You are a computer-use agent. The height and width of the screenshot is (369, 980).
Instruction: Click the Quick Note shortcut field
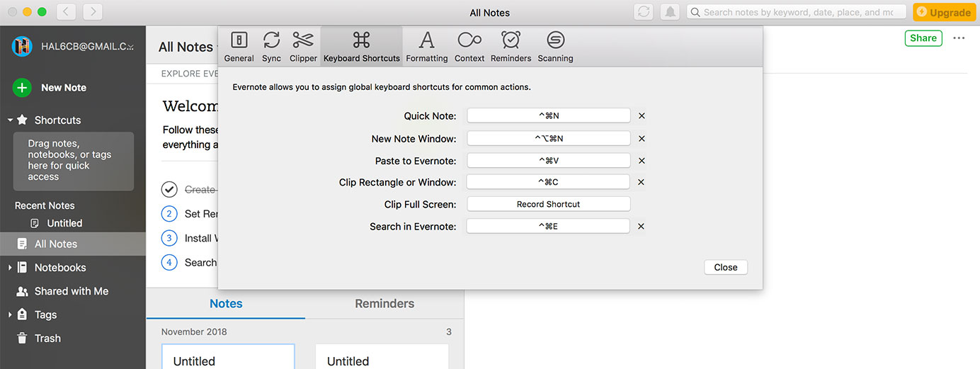548,115
